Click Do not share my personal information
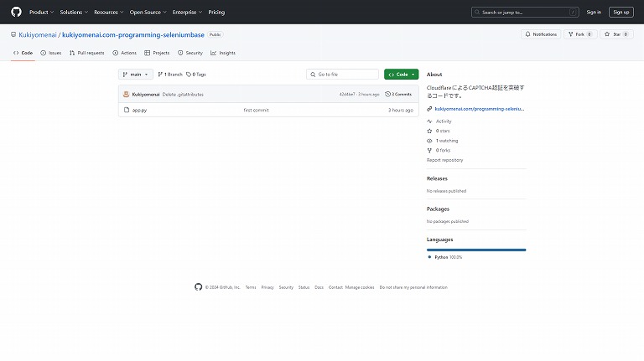Viewport: 644px width, 361px height. pyautogui.click(x=413, y=287)
